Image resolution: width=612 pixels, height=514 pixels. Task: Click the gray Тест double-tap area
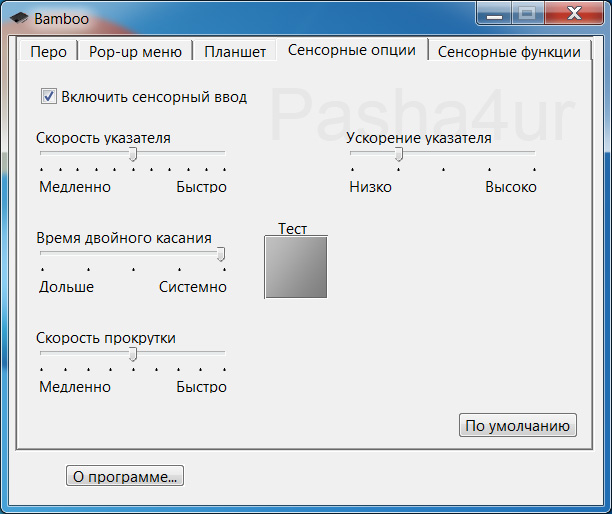click(296, 267)
